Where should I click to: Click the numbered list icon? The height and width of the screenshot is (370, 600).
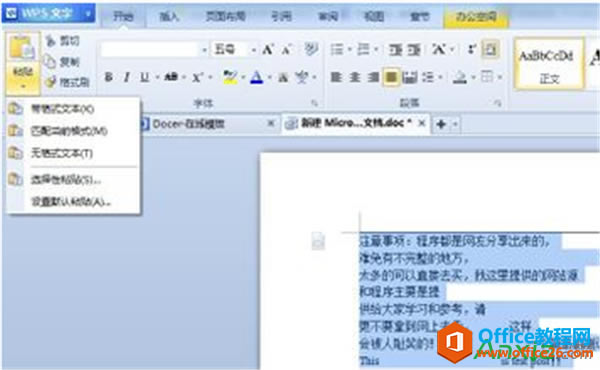point(364,49)
